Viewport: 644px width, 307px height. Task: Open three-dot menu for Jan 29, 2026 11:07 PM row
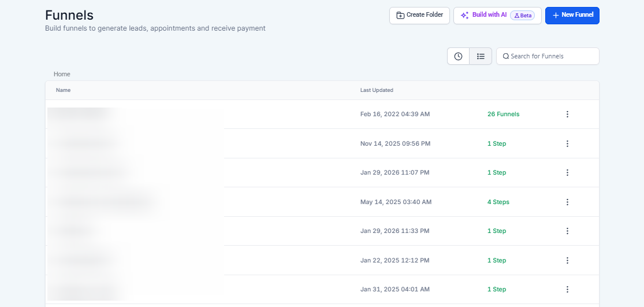(x=567, y=172)
